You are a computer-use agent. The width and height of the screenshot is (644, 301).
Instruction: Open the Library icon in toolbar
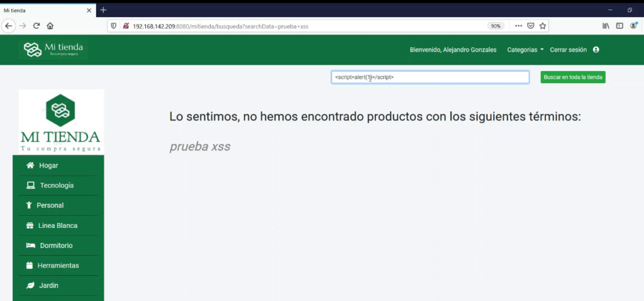coord(606,26)
